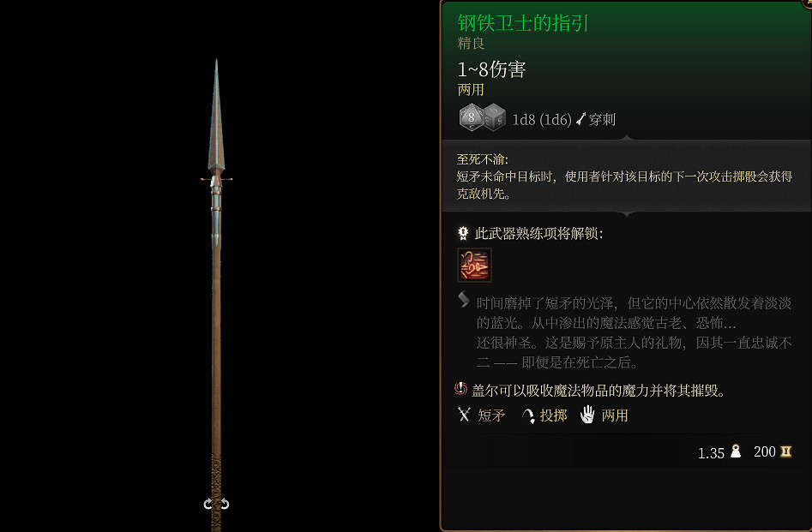Select the unlocked weapon skill icon
Viewport: 812px width, 532px height.
474,265
